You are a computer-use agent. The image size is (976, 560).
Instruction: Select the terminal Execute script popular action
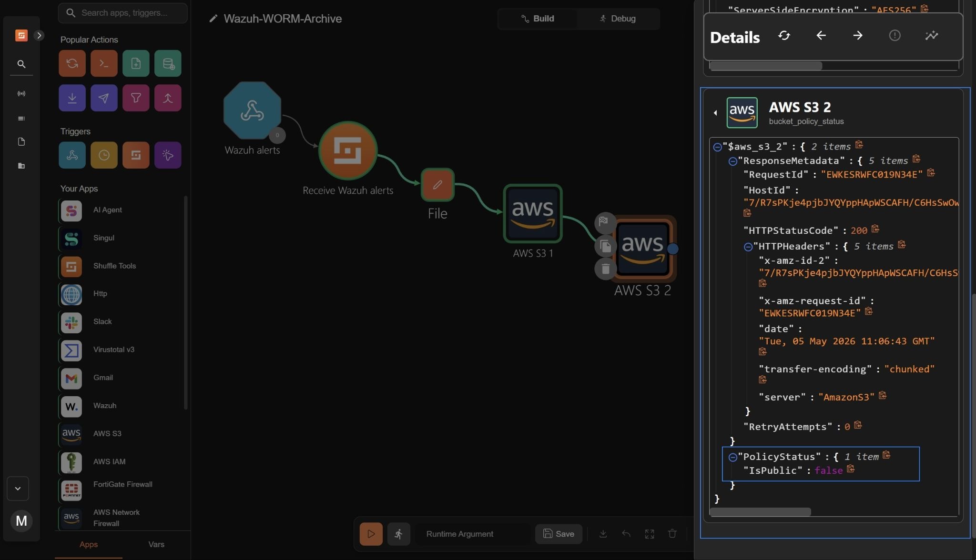[x=104, y=63]
